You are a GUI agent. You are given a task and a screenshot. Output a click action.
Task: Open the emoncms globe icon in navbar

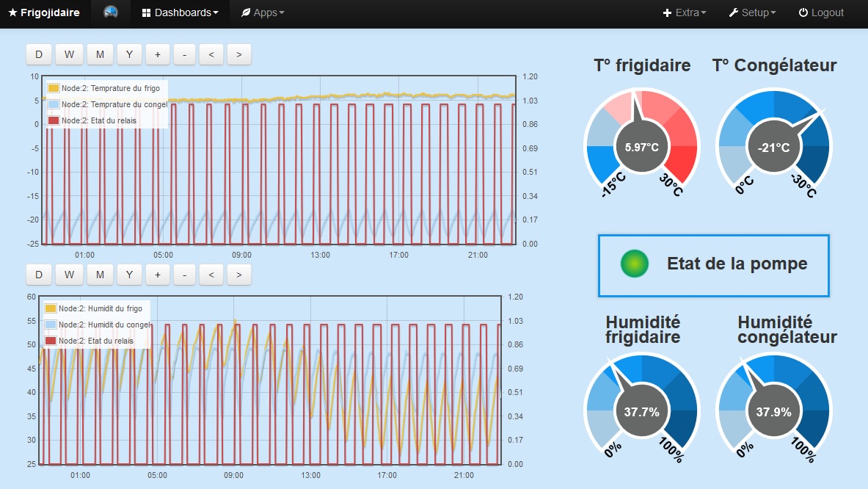coord(111,12)
